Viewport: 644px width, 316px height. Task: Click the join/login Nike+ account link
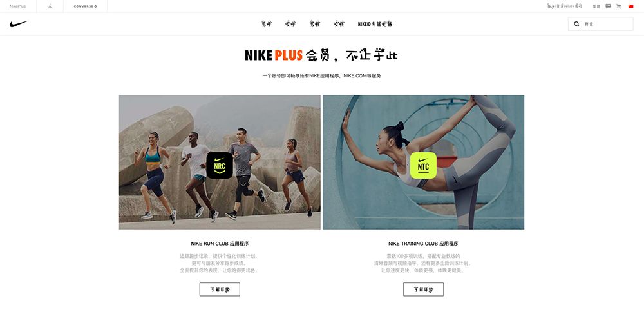coord(565,6)
